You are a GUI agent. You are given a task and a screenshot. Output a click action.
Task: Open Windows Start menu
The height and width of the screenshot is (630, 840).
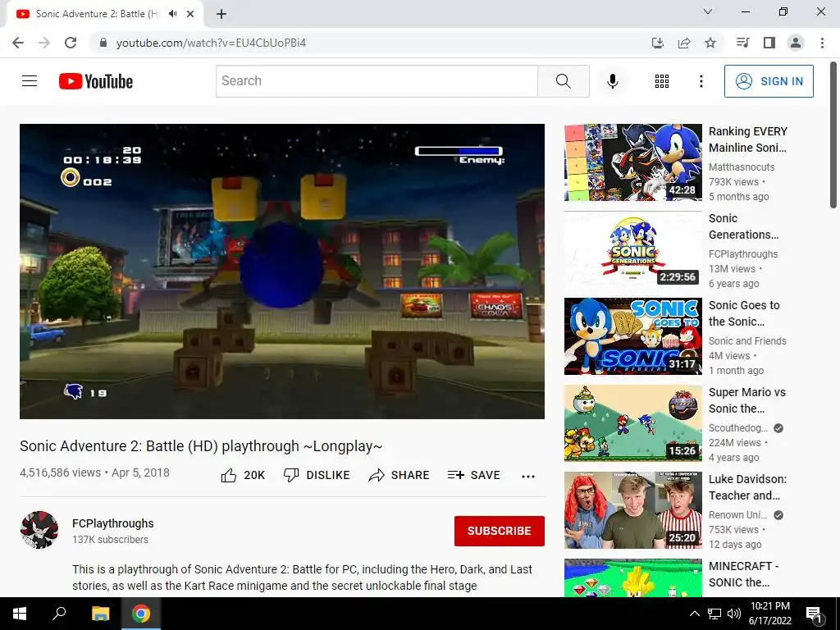click(x=20, y=614)
